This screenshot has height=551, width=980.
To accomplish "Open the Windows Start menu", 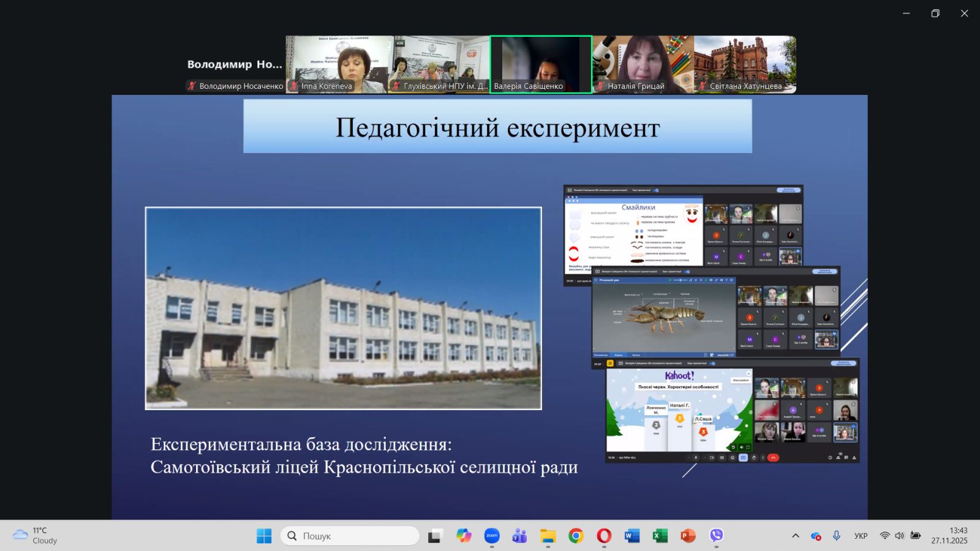I will point(264,536).
